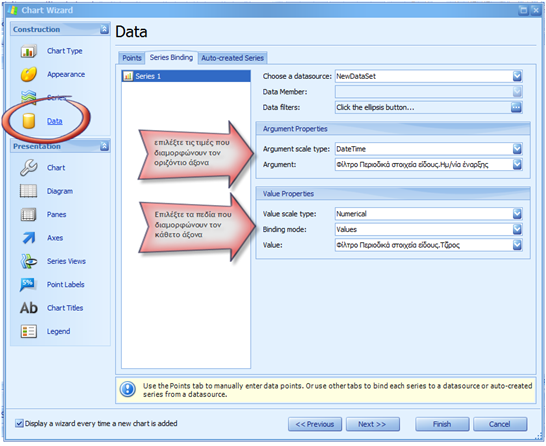Screen dimensions: 546x446
Task: Select the Series Binding tab
Action: (x=171, y=57)
